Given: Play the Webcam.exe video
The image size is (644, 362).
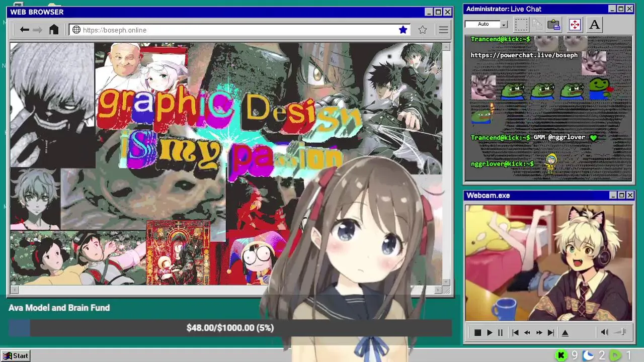Looking at the screenshot, I should tap(489, 332).
